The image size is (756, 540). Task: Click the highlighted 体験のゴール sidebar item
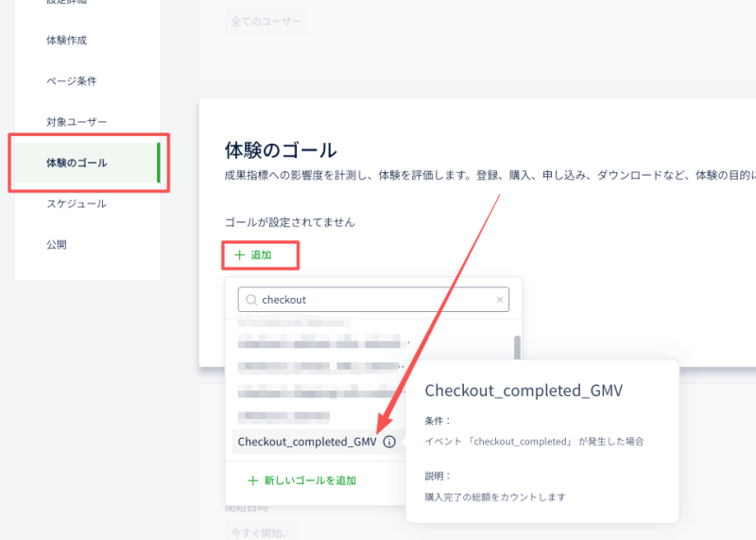(x=77, y=163)
